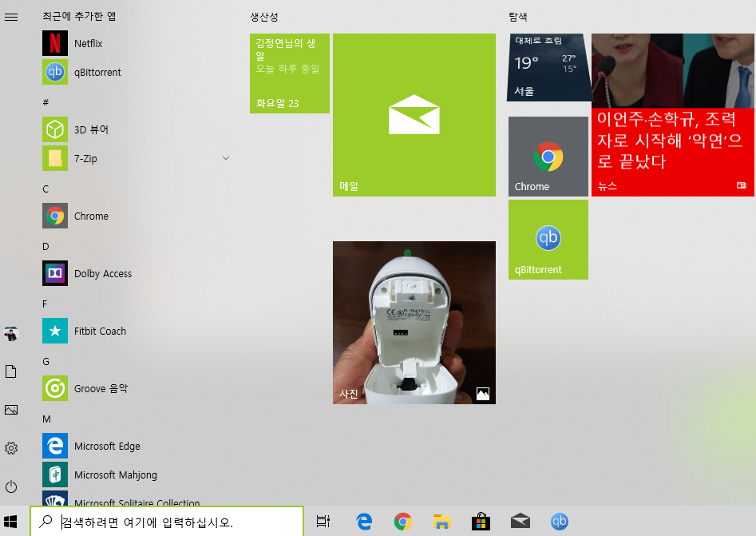Open Dolby Access app
Screen dimensions: 756x536
pos(136,273)
